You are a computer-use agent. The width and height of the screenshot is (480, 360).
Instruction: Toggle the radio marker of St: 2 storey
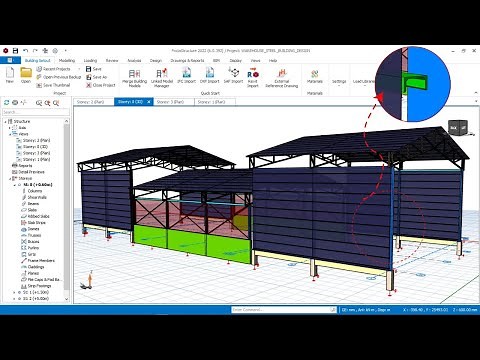pos(20,299)
